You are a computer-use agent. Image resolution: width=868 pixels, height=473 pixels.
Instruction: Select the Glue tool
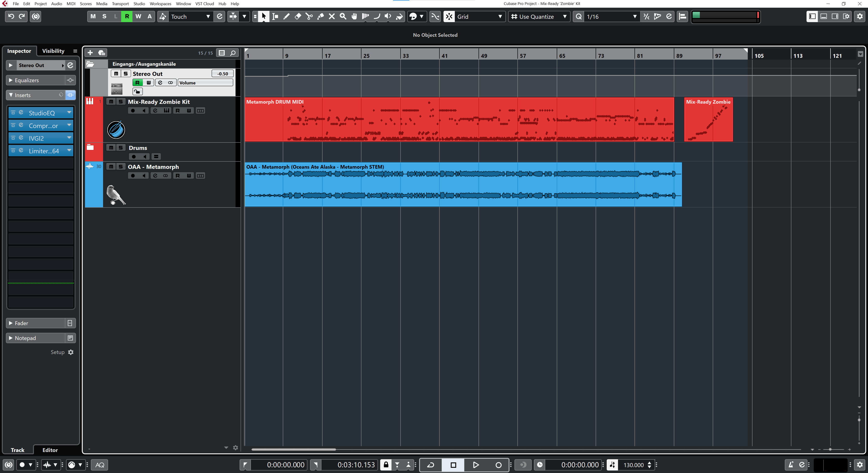coord(321,16)
